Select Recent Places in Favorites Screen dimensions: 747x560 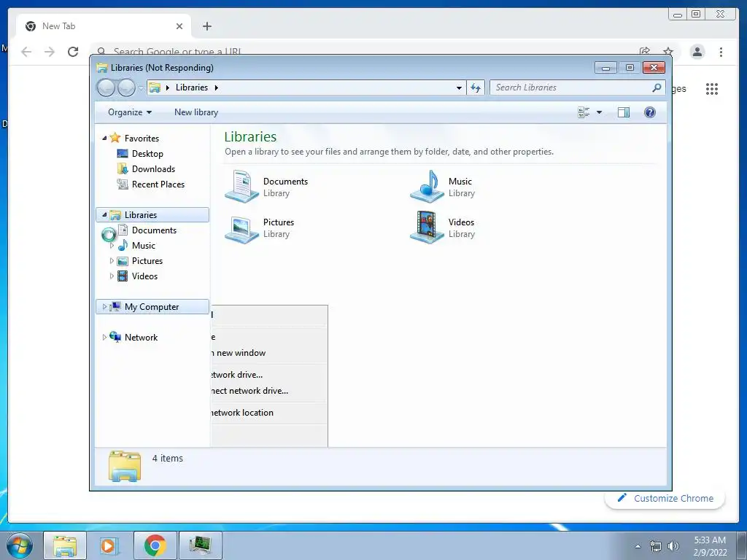point(158,184)
